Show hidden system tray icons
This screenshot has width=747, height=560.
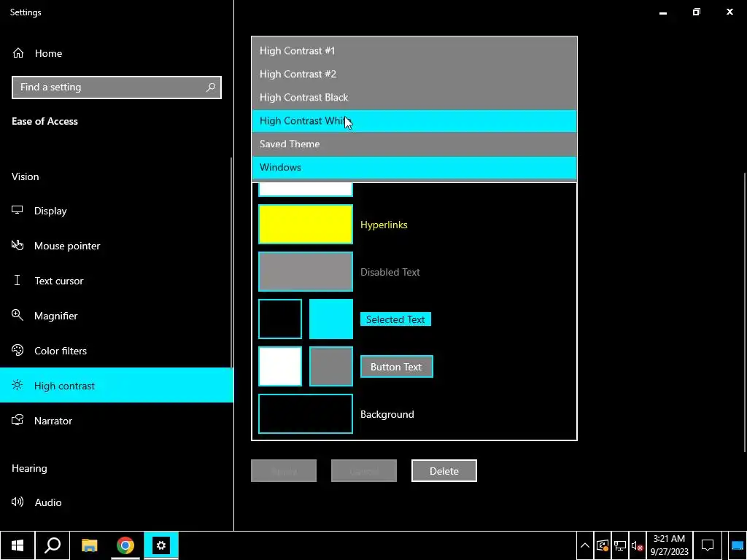point(585,545)
